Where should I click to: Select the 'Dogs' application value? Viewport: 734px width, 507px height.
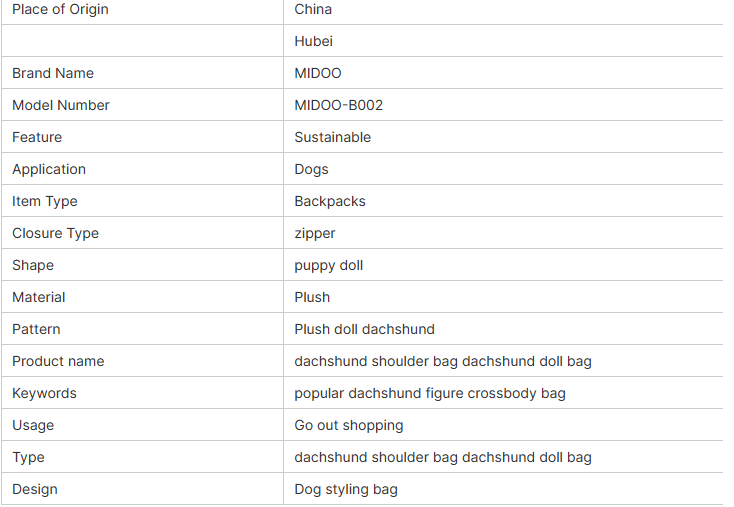coord(311,169)
